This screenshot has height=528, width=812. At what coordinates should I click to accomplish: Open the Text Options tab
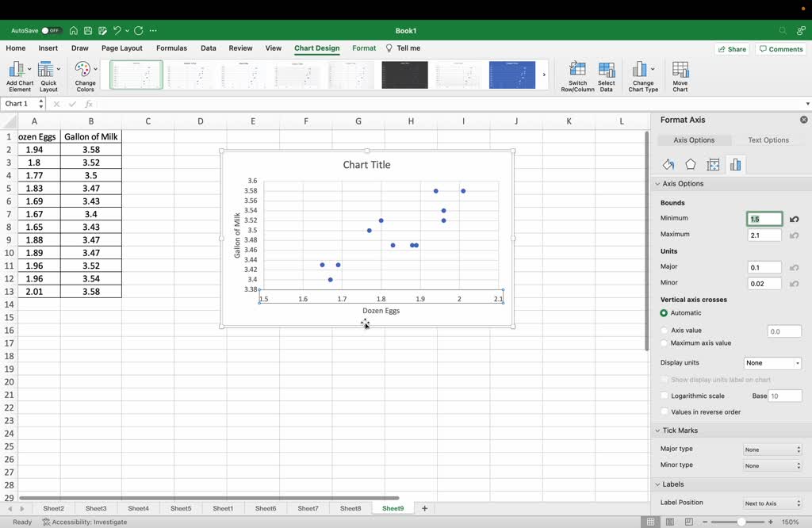coord(768,140)
